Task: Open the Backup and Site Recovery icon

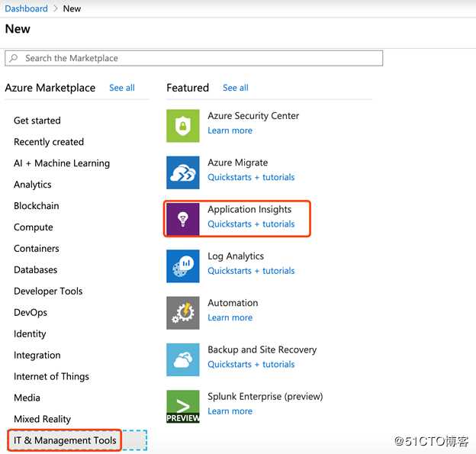Action: tap(183, 359)
